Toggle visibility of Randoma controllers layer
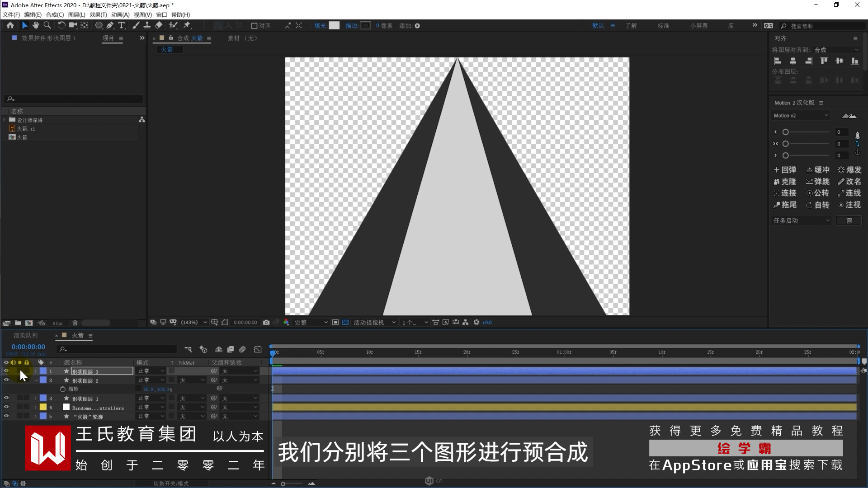868x488 pixels. [6, 407]
